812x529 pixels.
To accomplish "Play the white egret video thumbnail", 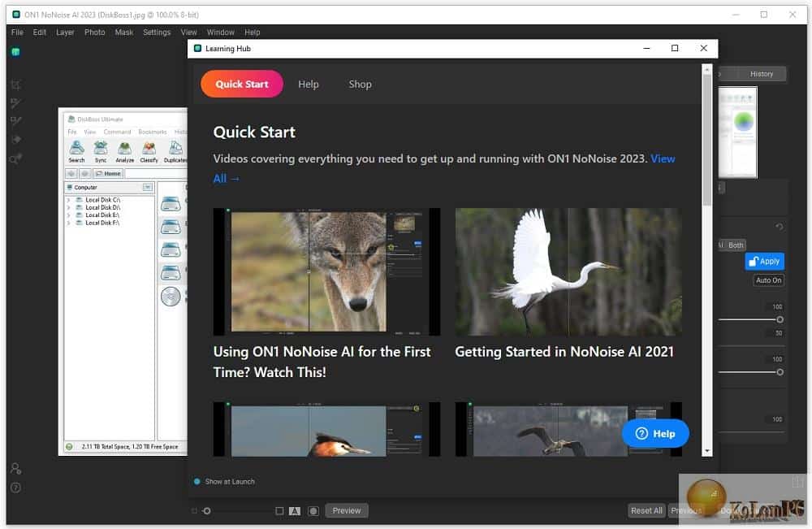I will point(568,271).
